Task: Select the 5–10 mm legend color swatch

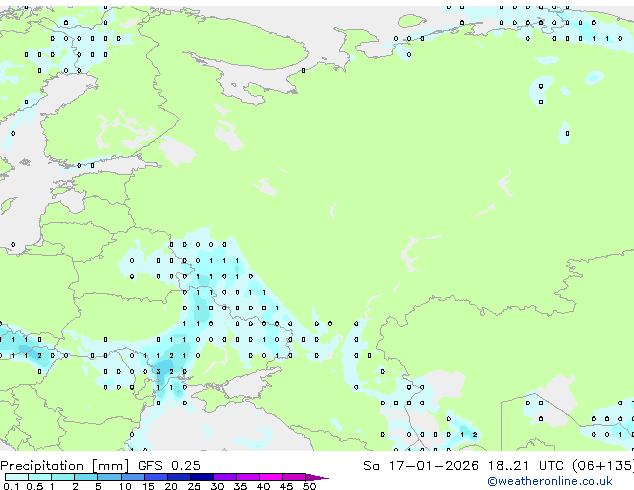Action: 109,477
